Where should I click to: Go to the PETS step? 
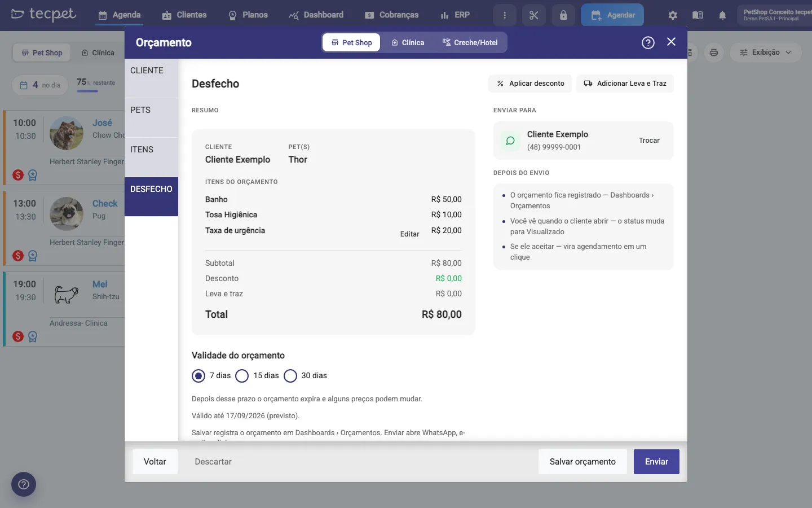pos(151,117)
